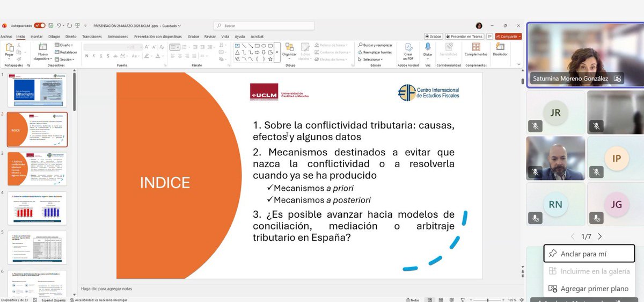This screenshot has height=302, width=644.
Task: Click the Notas button in status bar
Action: coord(414,299)
